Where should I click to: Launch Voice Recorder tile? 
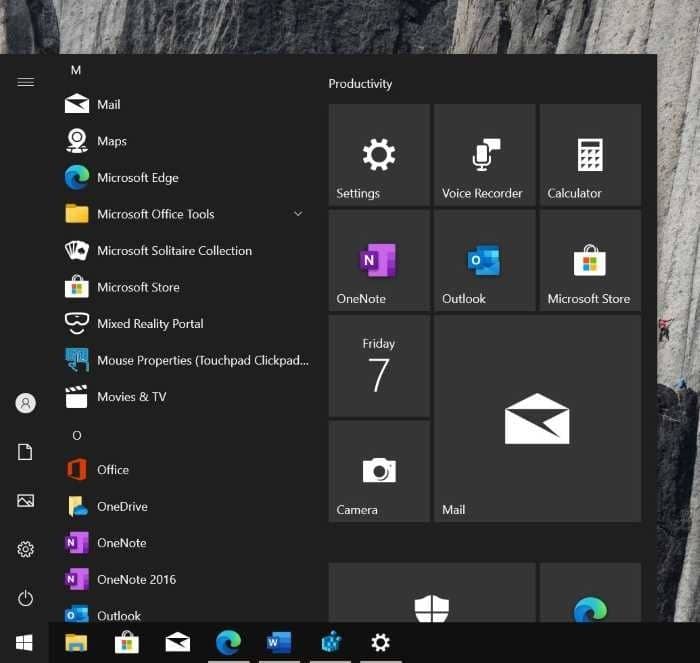pos(485,155)
